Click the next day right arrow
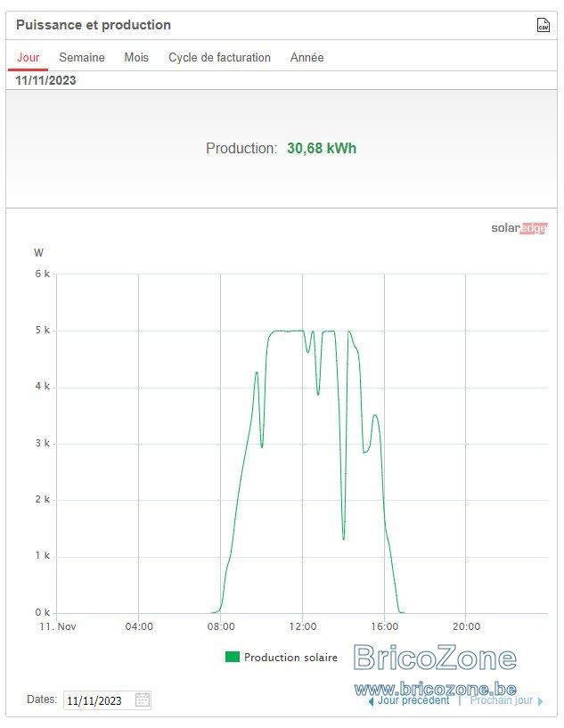The height and width of the screenshot is (728, 564). point(540,701)
